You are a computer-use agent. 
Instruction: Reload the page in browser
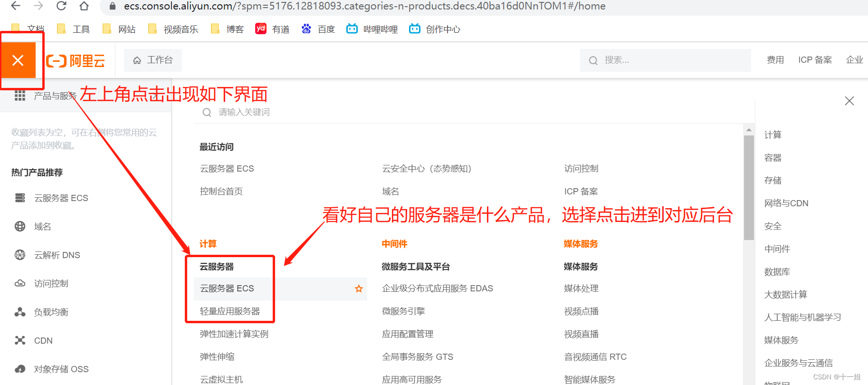click(x=61, y=6)
